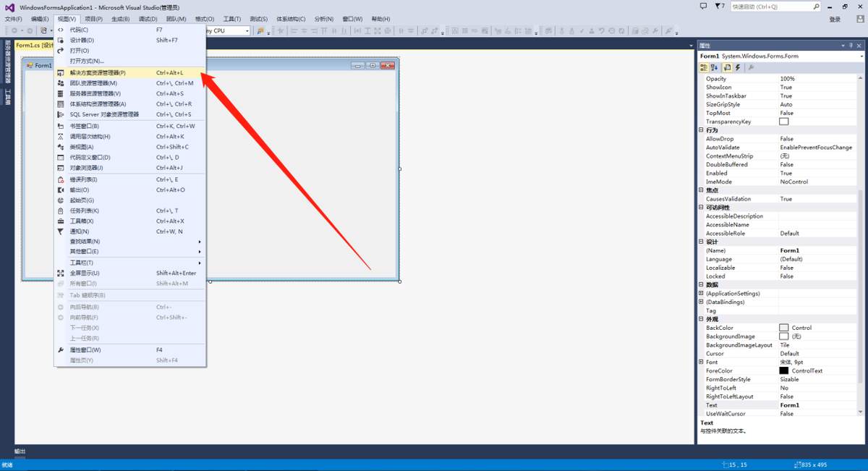The width and height of the screenshot is (868, 471).
Task: Open 团队资源管理器(M) Team Explorer
Action: [x=130, y=83]
